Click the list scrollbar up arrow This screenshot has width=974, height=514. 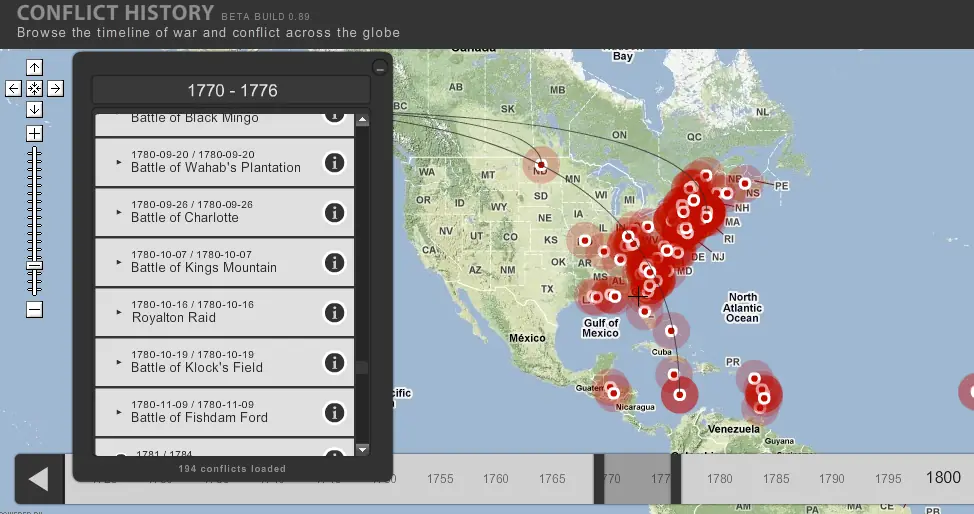(x=362, y=120)
